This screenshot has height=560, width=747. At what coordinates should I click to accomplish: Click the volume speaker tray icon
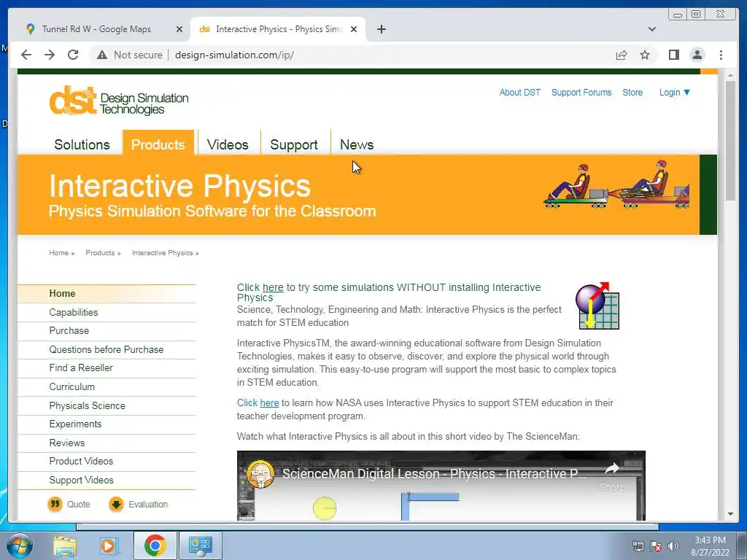click(673, 546)
